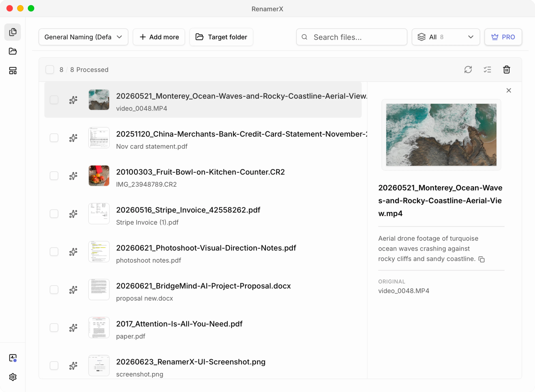The height and width of the screenshot is (392, 535).
Task: Focus the Search files input field
Action: click(351, 37)
